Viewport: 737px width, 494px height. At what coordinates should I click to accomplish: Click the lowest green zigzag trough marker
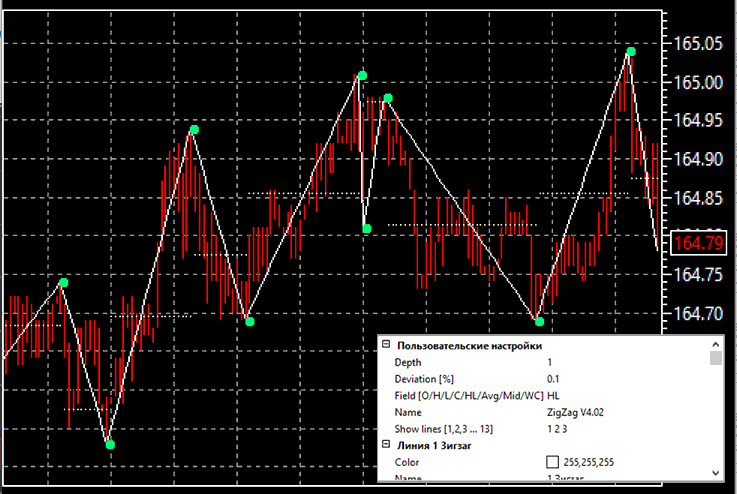point(110,445)
